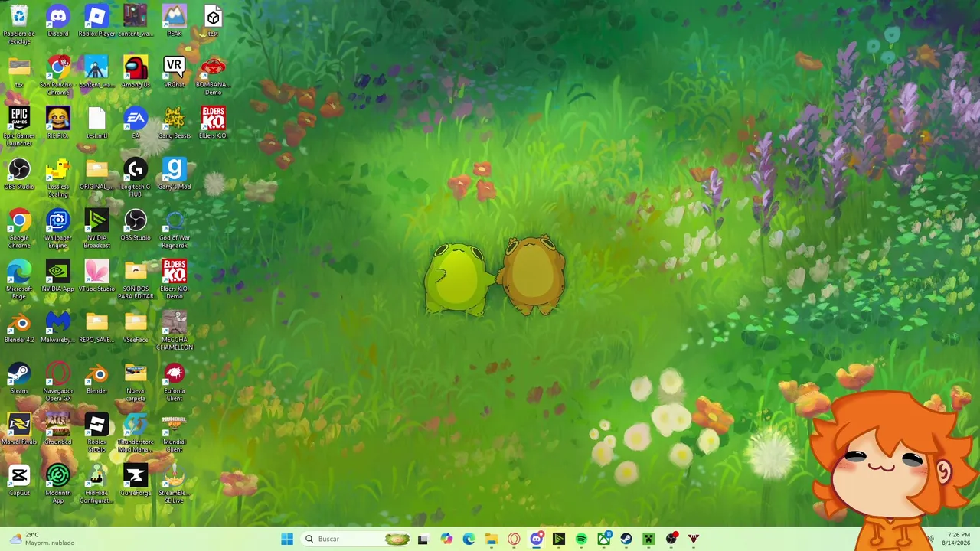Select the HidHide Configuration icon

click(x=96, y=484)
